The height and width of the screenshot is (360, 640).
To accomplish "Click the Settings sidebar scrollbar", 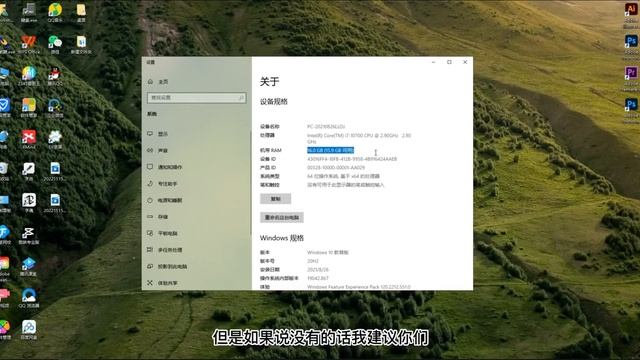I will click(x=251, y=183).
